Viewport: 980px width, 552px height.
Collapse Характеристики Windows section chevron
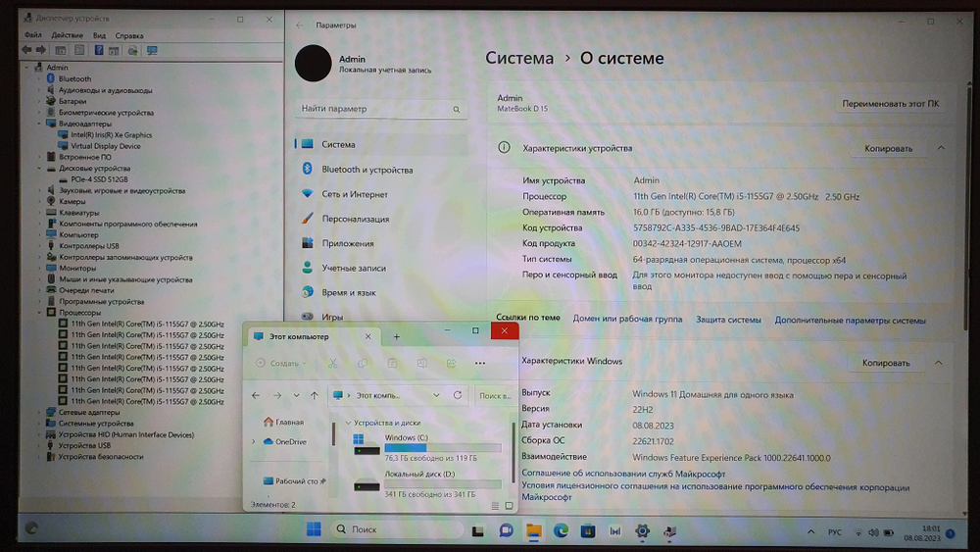coord(938,363)
